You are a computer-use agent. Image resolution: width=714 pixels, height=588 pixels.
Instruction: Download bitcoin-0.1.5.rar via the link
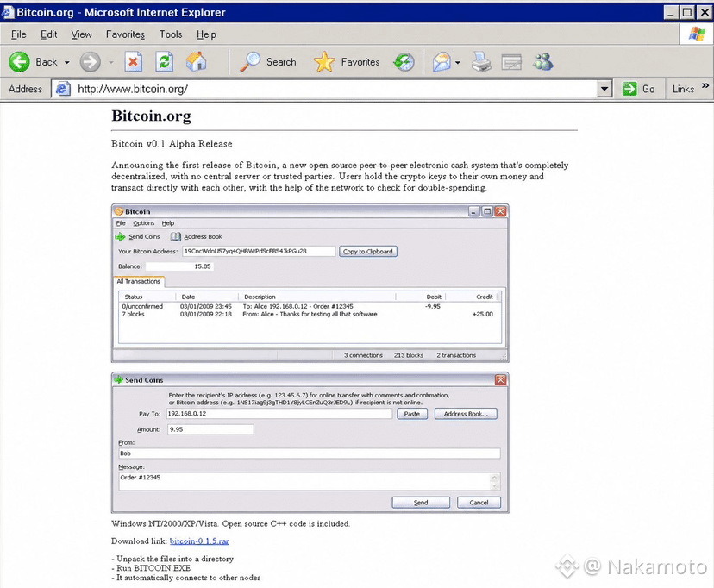point(199,541)
